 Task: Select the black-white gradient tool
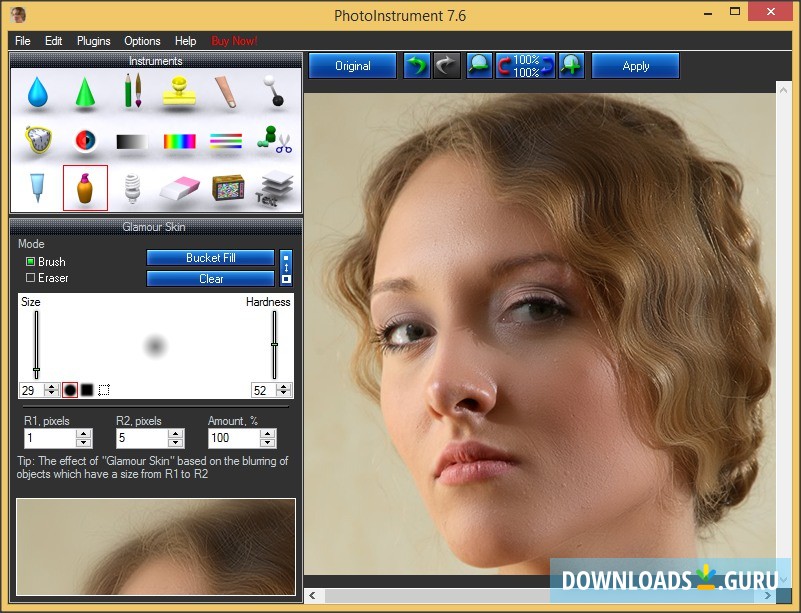click(x=132, y=142)
